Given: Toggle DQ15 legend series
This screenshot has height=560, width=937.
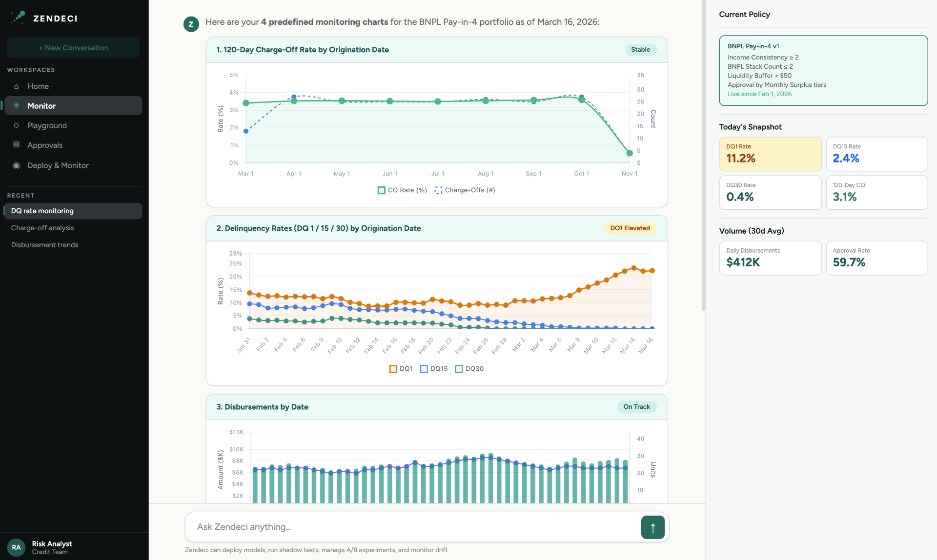Looking at the screenshot, I should pos(434,369).
